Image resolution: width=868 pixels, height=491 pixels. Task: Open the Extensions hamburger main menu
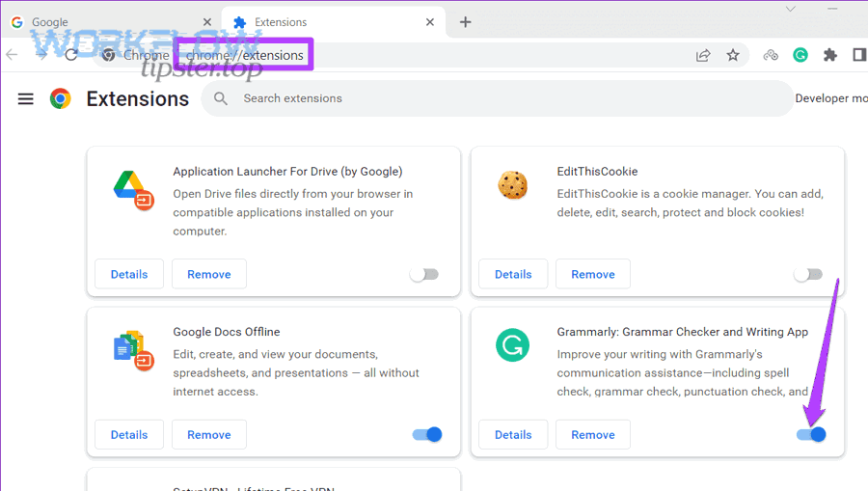coord(26,98)
